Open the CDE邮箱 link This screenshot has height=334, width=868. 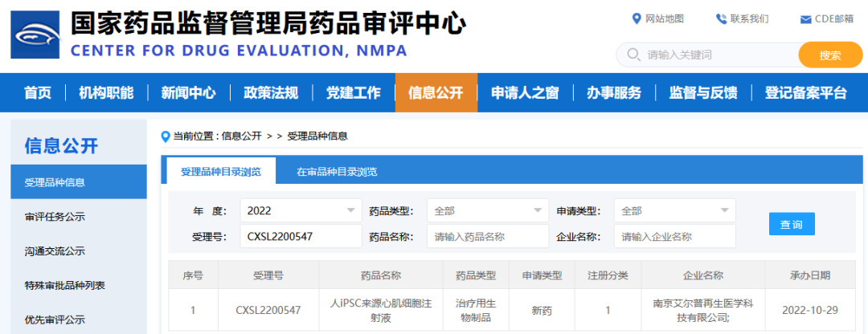tap(834, 18)
